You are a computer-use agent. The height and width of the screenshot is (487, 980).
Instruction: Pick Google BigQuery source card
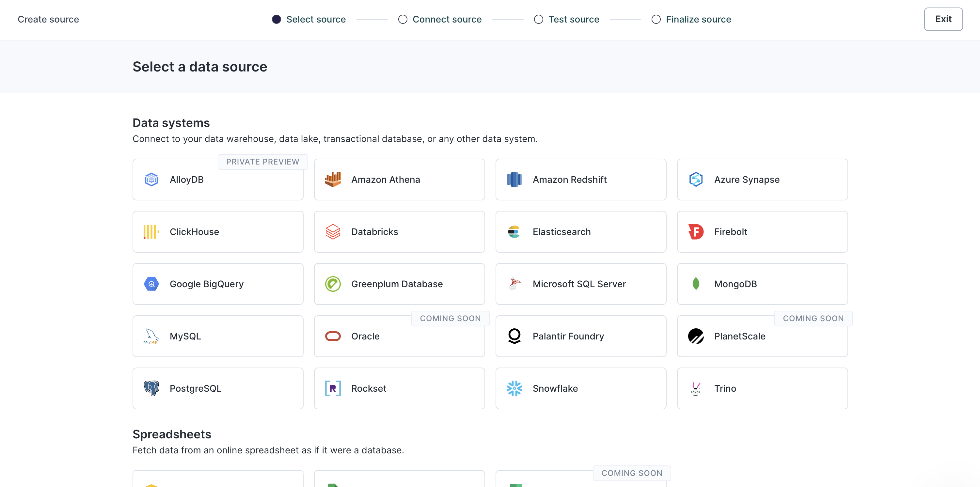coord(218,284)
